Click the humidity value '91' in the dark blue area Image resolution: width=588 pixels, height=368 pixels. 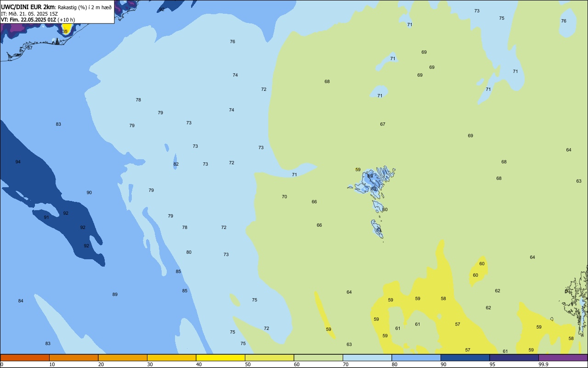pyautogui.click(x=46, y=217)
